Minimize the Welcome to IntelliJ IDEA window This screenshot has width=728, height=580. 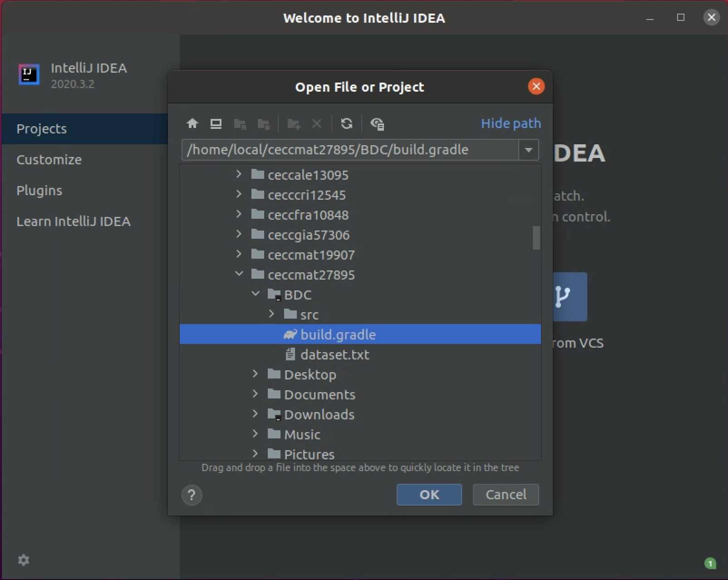coord(650,18)
